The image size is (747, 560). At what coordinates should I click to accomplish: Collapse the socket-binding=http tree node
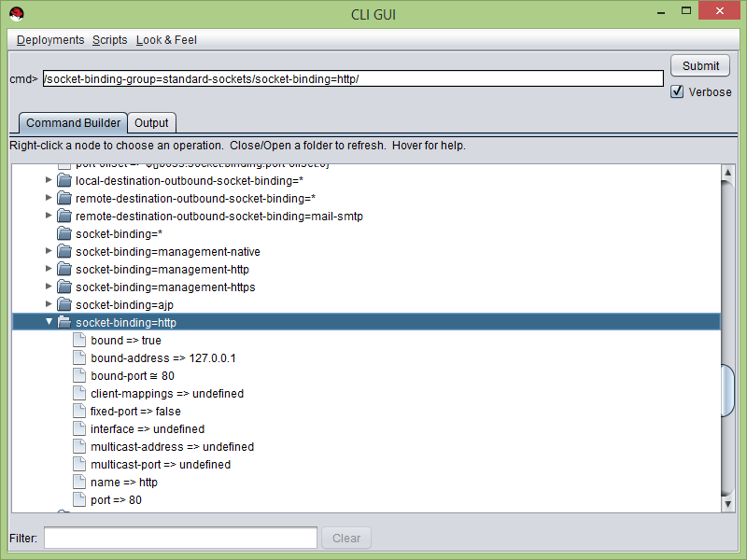49,322
